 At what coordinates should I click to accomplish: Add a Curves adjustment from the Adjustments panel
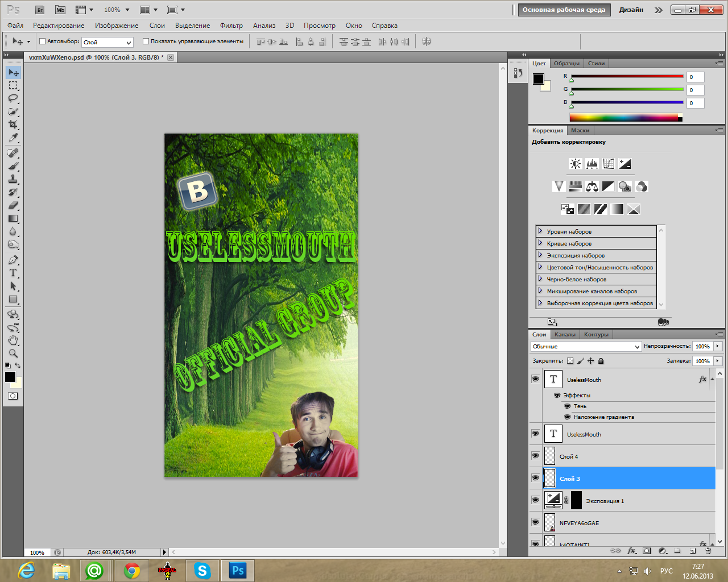(x=609, y=164)
